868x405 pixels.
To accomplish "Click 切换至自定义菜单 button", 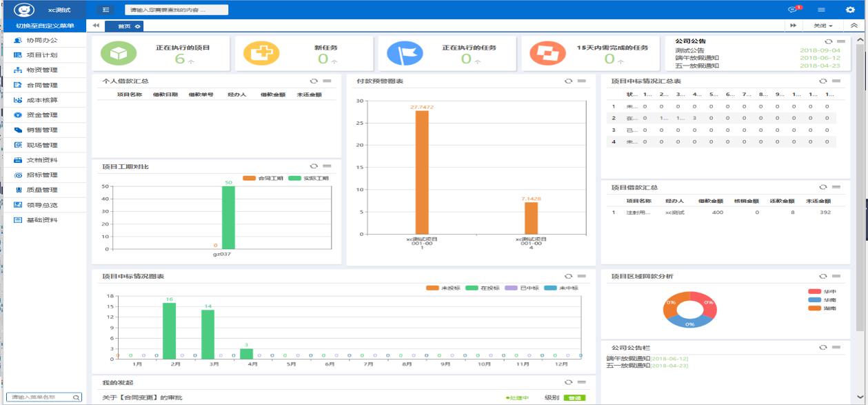I will click(x=44, y=26).
